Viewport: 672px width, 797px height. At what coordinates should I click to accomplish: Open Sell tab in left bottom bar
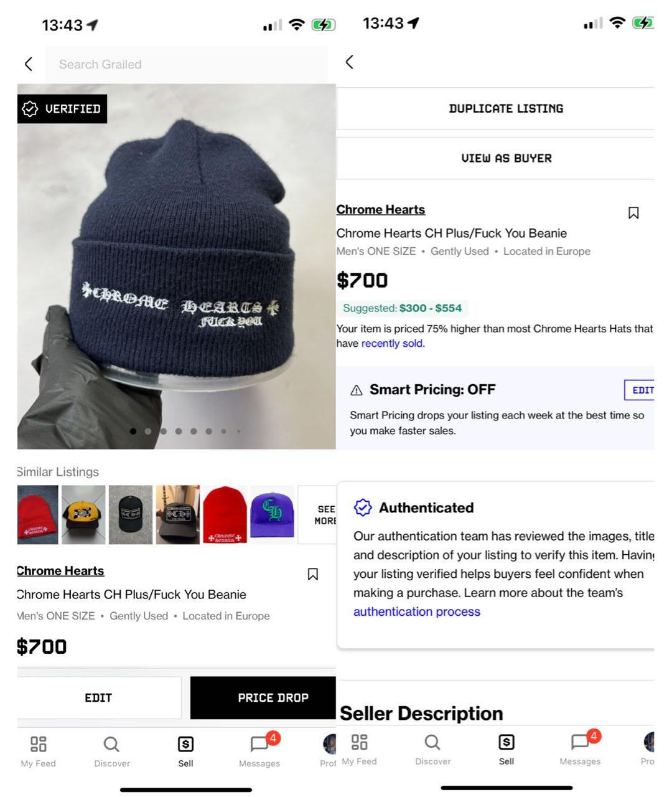click(x=185, y=751)
